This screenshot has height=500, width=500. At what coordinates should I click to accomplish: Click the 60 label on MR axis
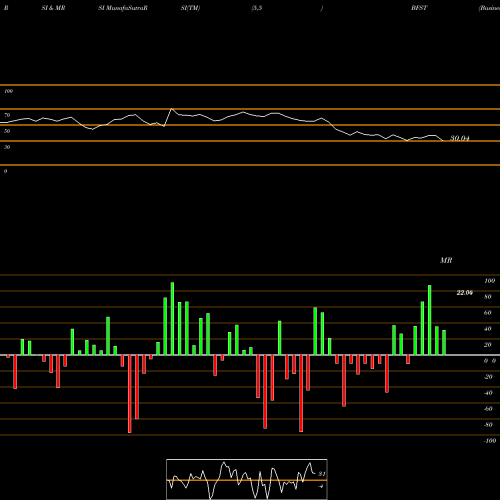point(488,313)
